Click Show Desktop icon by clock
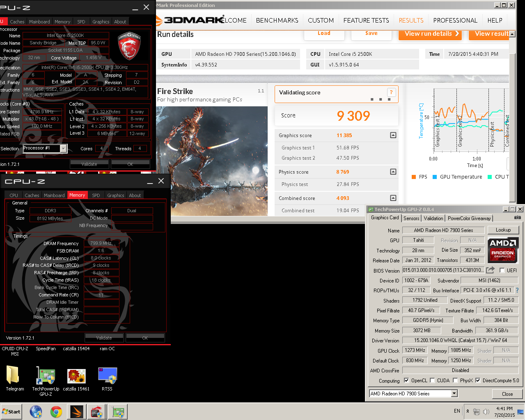525x420 pixels. tap(520, 412)
